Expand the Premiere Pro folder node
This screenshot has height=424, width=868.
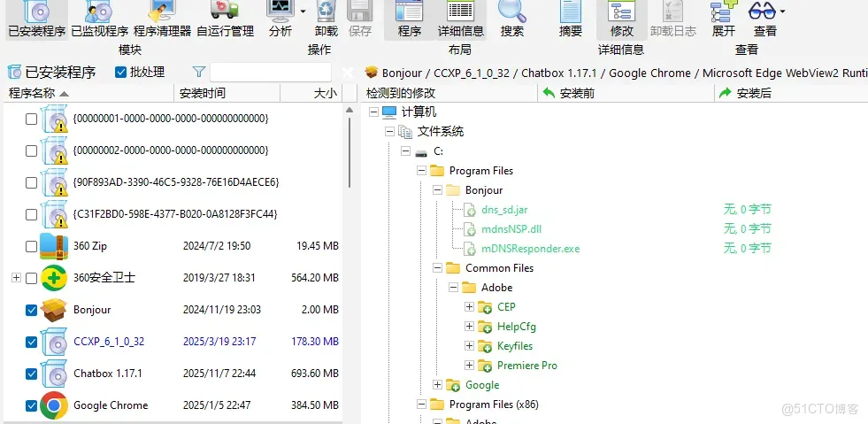pyautogui.click(x=470, y=366)
